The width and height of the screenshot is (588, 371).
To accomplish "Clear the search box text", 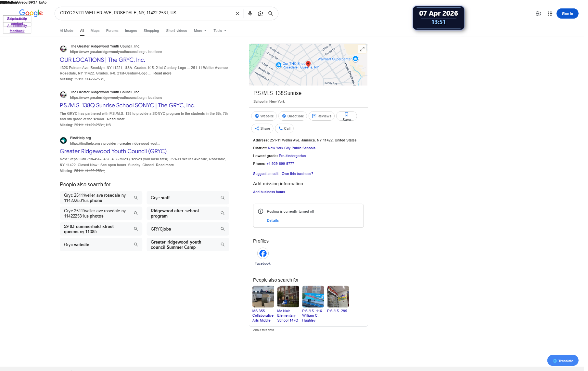I will pyautogui.click(x=237, y=13).
